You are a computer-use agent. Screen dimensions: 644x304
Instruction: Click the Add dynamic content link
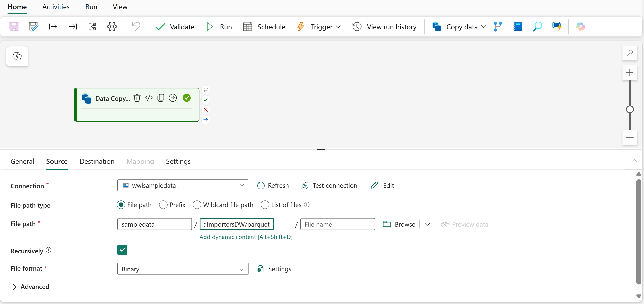tap(246, 237)
